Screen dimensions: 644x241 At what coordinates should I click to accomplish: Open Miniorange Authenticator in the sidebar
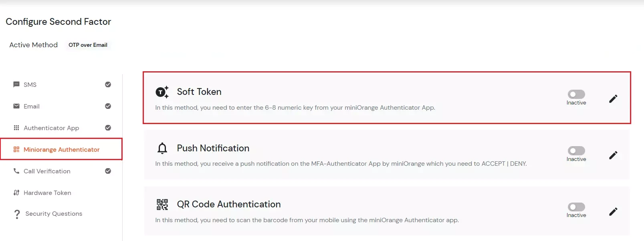(61, 149)
